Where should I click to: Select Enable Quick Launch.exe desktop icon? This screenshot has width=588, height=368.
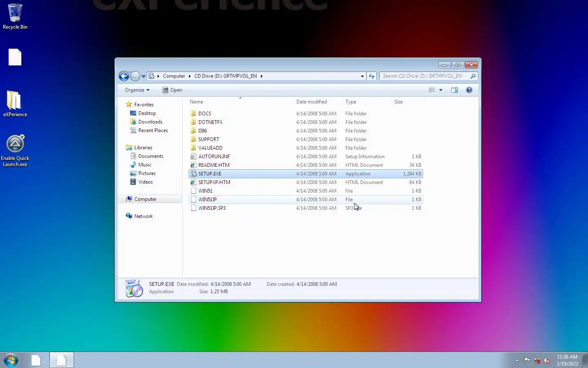click(x=15, y=151)
